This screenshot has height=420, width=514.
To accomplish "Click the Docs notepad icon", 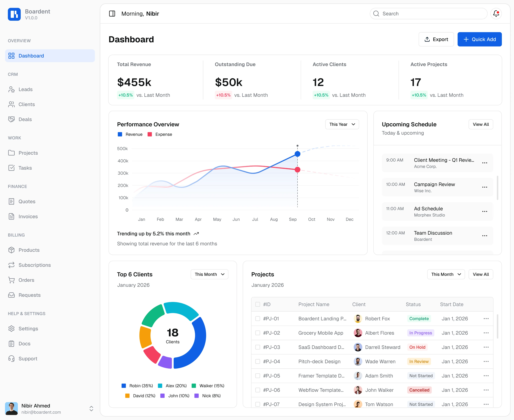I will 11,344.
